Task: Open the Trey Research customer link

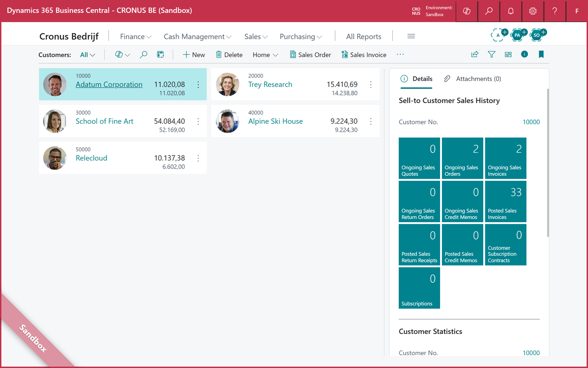Action: point(270,84)
